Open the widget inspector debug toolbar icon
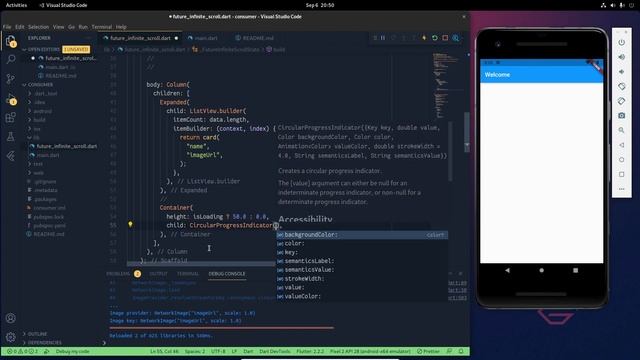 456,38
